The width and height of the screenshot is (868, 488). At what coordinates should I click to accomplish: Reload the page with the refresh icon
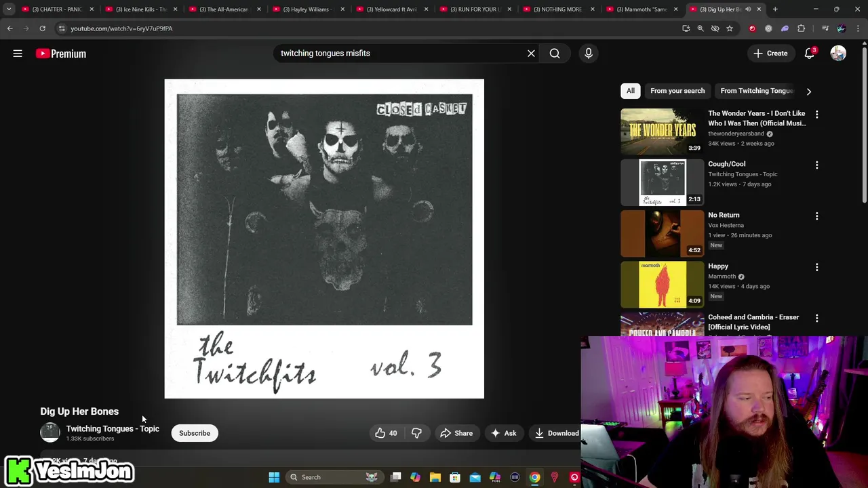tap(42, 28)
